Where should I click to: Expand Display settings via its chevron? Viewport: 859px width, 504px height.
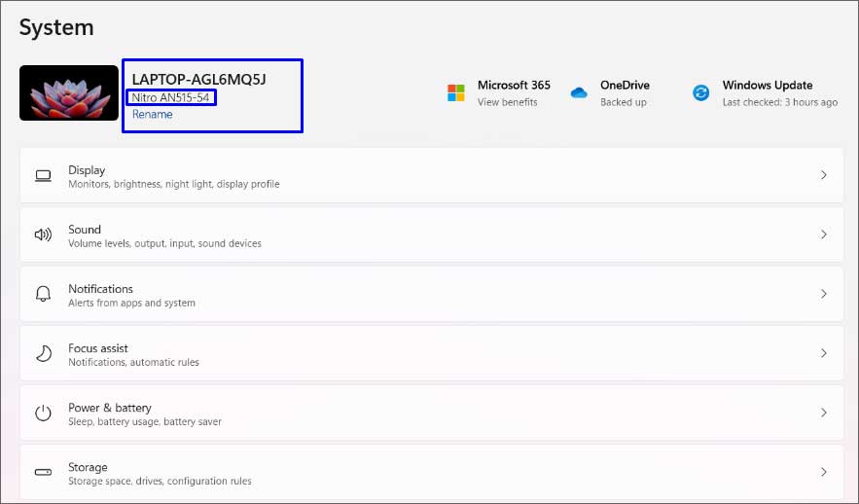pyautogui.click(x=823, y=175)
